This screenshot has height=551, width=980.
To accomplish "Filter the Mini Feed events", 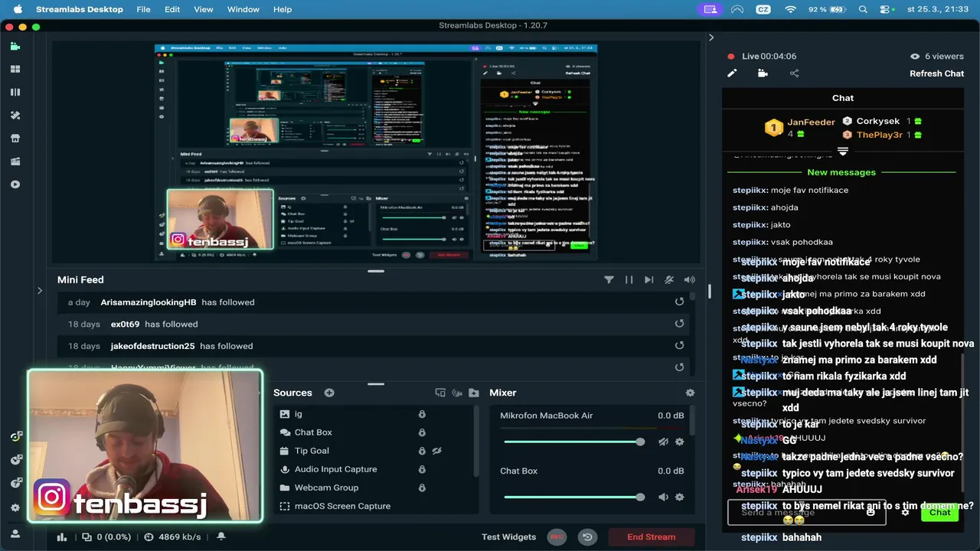I will coord(609,280).
